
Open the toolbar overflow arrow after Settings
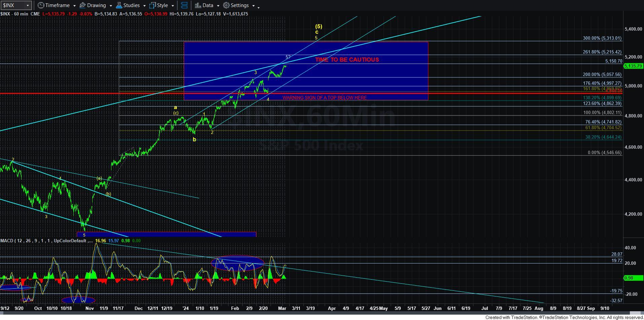258,7
